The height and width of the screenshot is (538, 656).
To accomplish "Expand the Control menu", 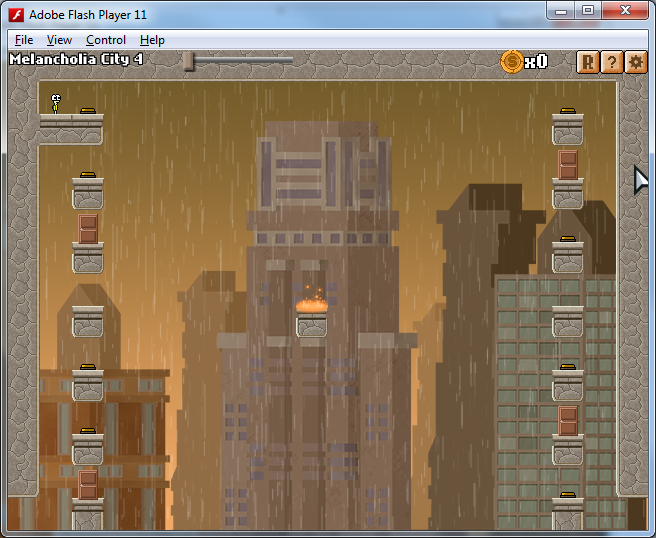I will (106, 40).
